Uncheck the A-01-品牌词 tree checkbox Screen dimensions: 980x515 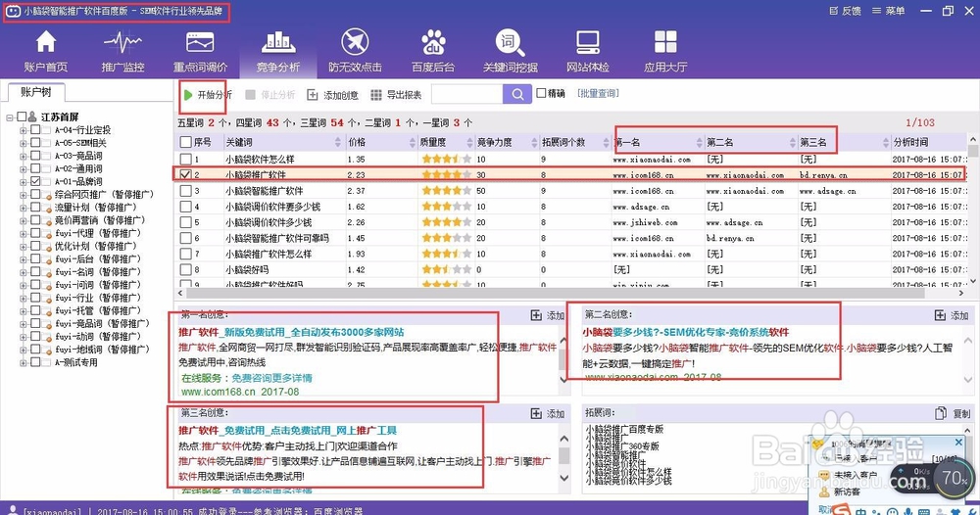click(x=35, y=181)
